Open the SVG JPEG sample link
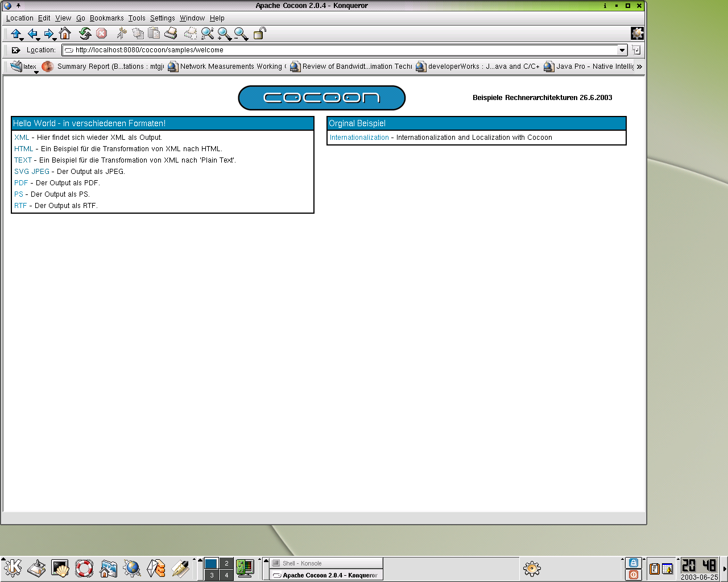 click(x=32, y=172)
